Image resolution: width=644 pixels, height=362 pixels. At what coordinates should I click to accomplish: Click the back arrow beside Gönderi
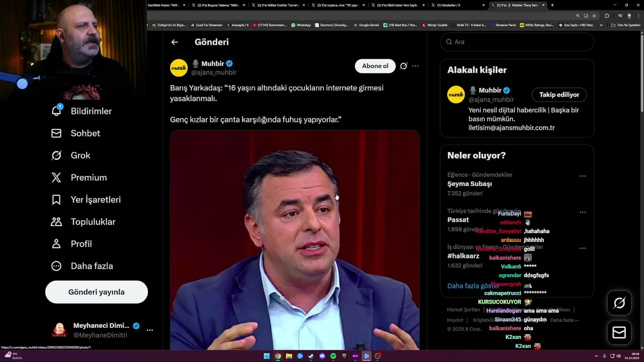coord(175,42)
